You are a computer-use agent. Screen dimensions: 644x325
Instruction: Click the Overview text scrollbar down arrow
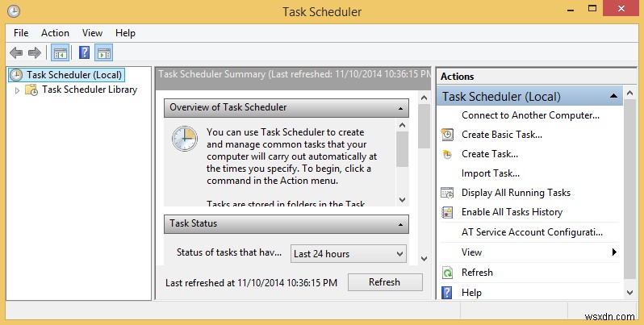click(x=402, y=198)
